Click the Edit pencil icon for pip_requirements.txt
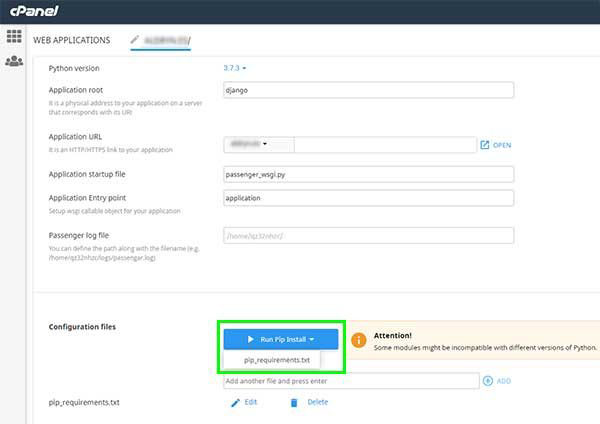The width and height of the screenshot is (600, 424). (236, 402)
